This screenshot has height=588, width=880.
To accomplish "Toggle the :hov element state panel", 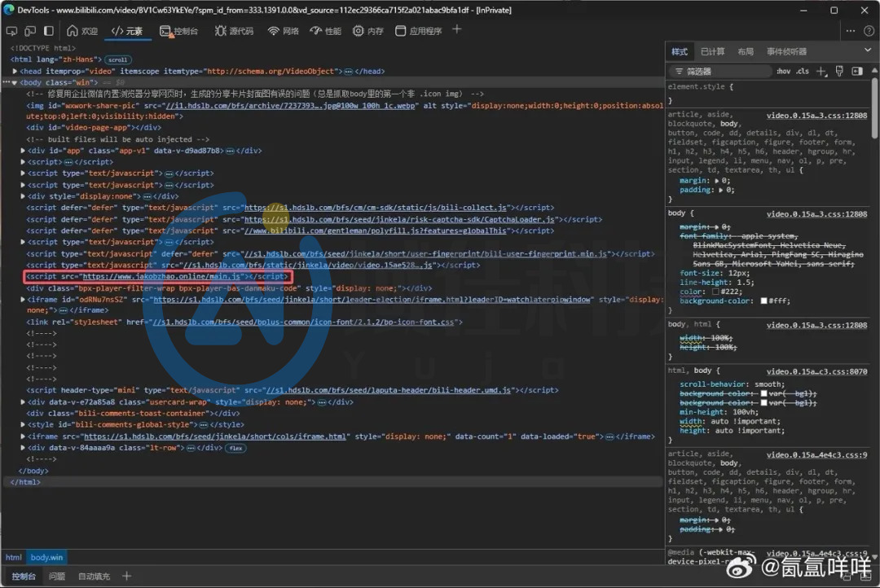I will 784,71.
